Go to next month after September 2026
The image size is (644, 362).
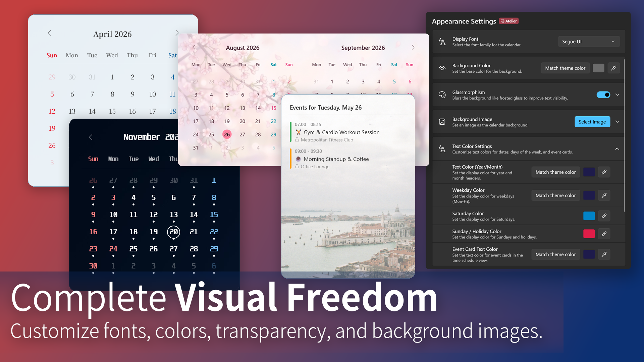[413, 48]
